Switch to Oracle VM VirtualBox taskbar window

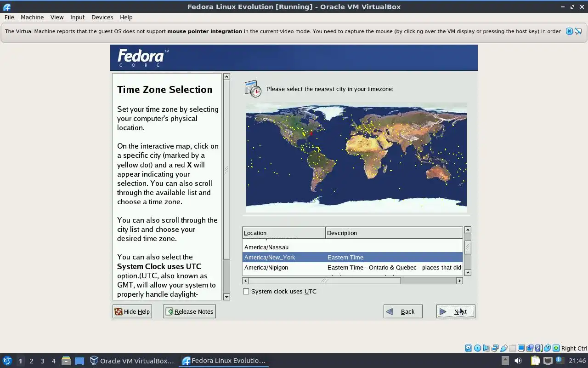[x=132, y=361]
